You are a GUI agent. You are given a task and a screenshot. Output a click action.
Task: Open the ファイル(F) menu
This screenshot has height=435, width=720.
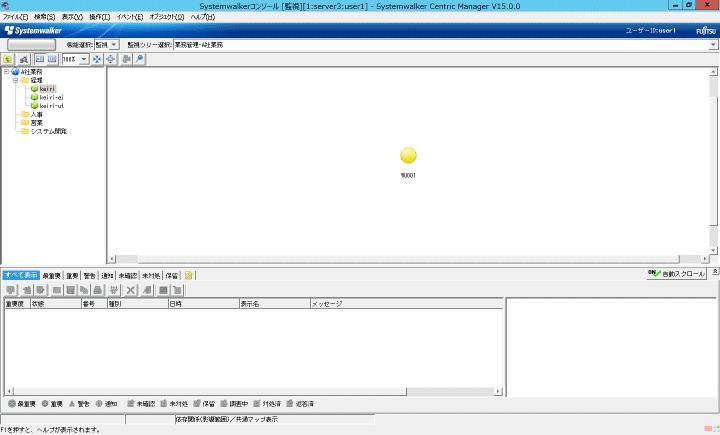(x=15, y=17)
